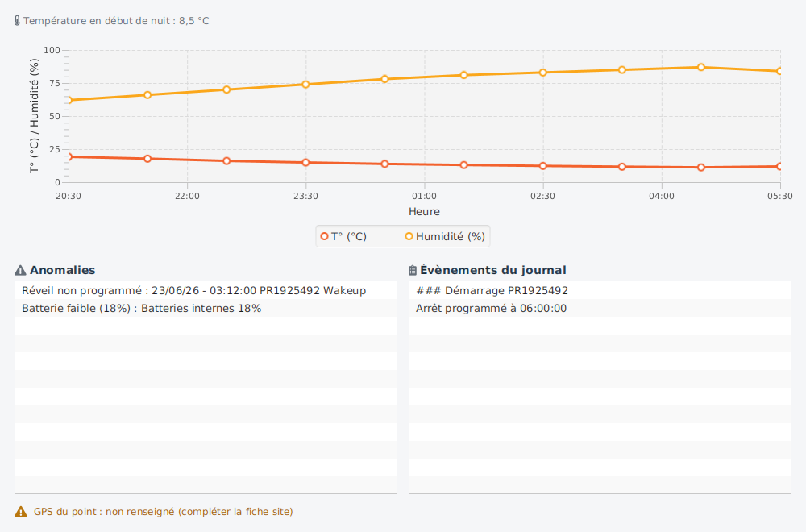This screenshot has height=532, width=806.
Task: Select the Batterie faible (18%) anomaly row
Action: (206, 309)
